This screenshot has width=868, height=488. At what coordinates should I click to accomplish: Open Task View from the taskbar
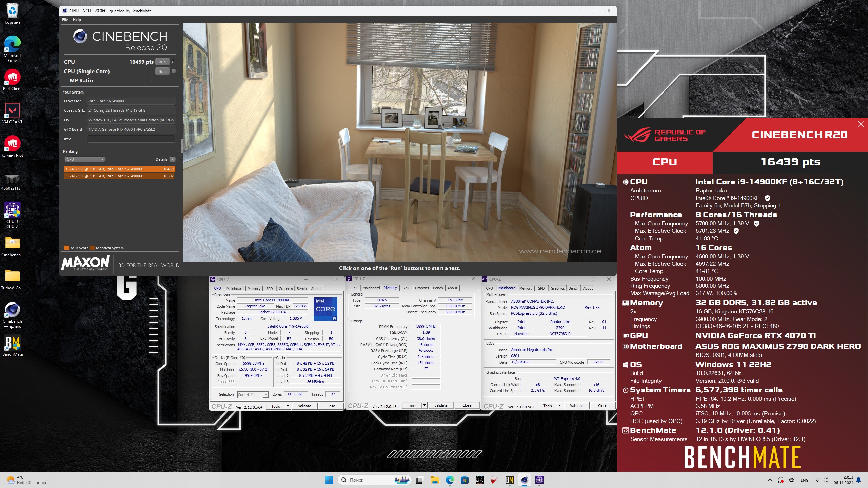click(x=419, y=480)
